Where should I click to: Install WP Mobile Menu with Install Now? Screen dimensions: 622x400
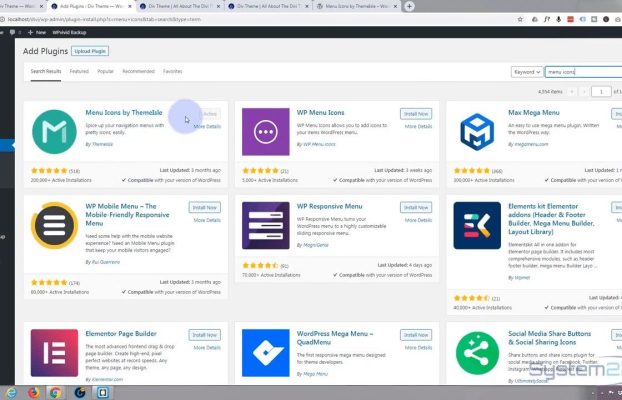pyautogui.click(x=205, y=208)
